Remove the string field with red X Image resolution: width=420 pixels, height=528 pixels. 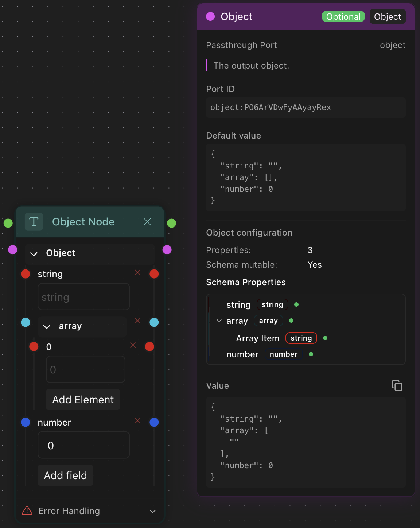tap(137, 272)
